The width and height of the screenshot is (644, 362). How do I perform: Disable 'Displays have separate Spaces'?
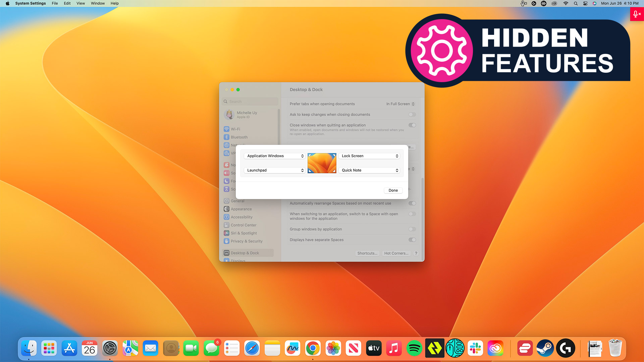click(412, 240)
